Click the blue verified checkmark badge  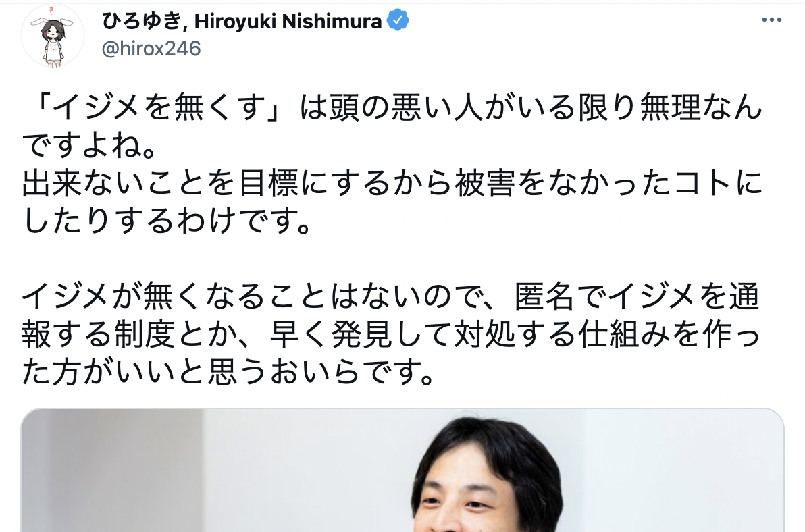tap(397, 20)
